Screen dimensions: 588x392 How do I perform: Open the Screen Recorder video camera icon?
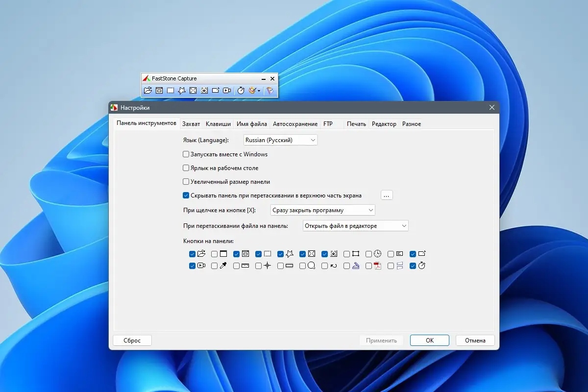coord(227,91)
